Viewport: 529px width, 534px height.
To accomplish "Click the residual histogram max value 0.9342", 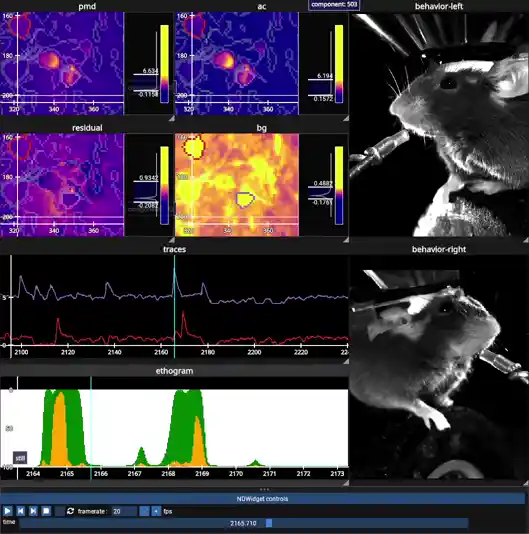I will 149,178.
